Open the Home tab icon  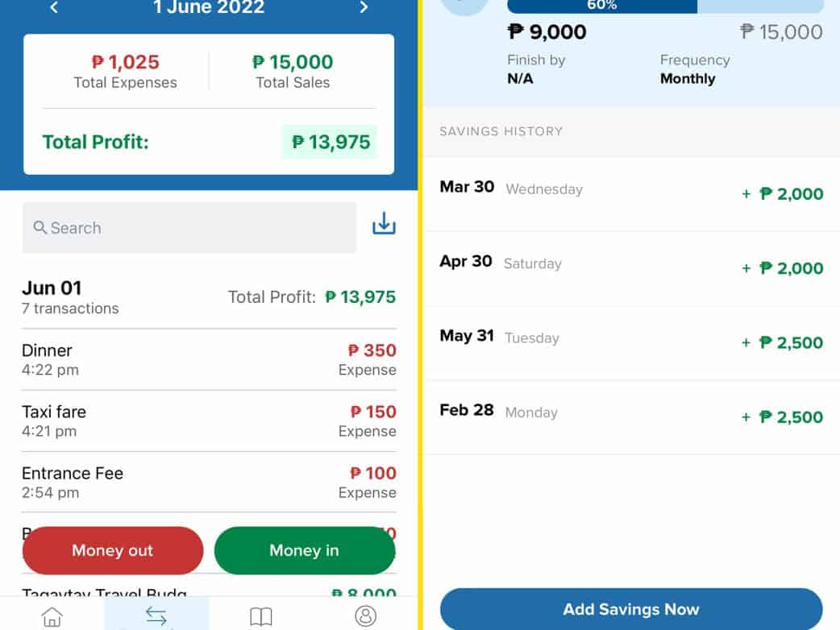[x=52, y=616]
